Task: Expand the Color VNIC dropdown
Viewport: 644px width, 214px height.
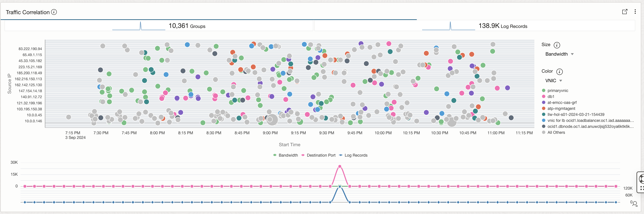Action: (x=554, y=81)
